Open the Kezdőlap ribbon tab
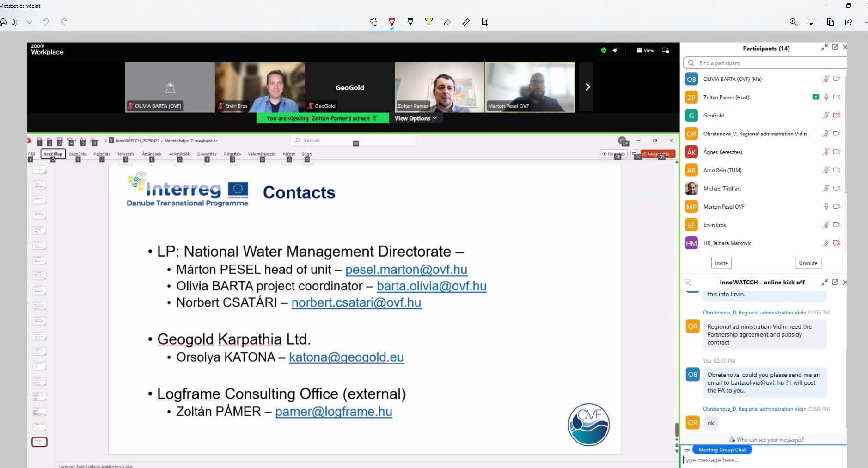 tap(53, 154)
